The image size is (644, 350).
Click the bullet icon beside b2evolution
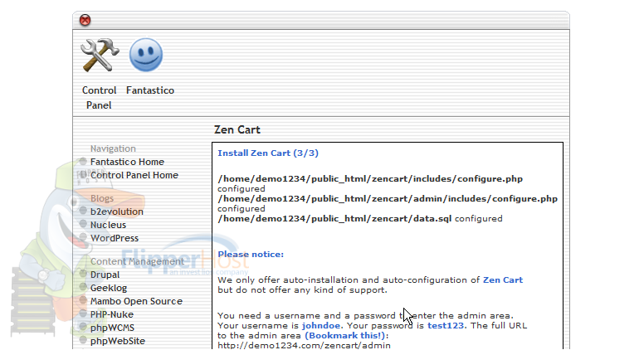tap(83, 211)
